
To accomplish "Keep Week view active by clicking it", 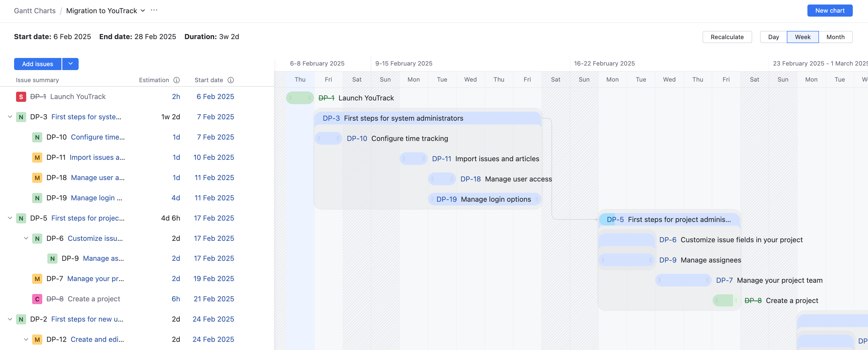I will coord(803,37).
